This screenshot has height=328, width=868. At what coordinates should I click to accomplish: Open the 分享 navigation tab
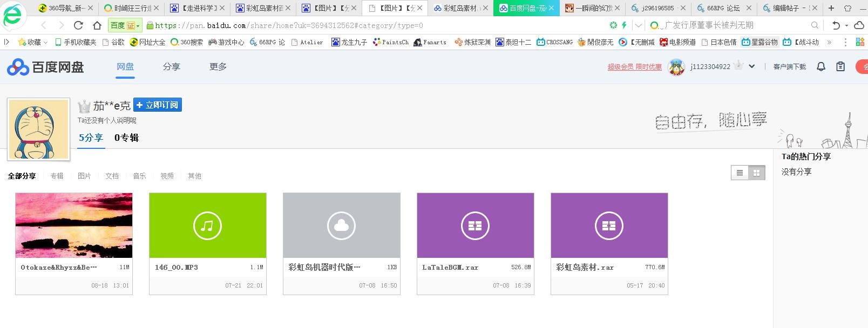coord(172,66)
